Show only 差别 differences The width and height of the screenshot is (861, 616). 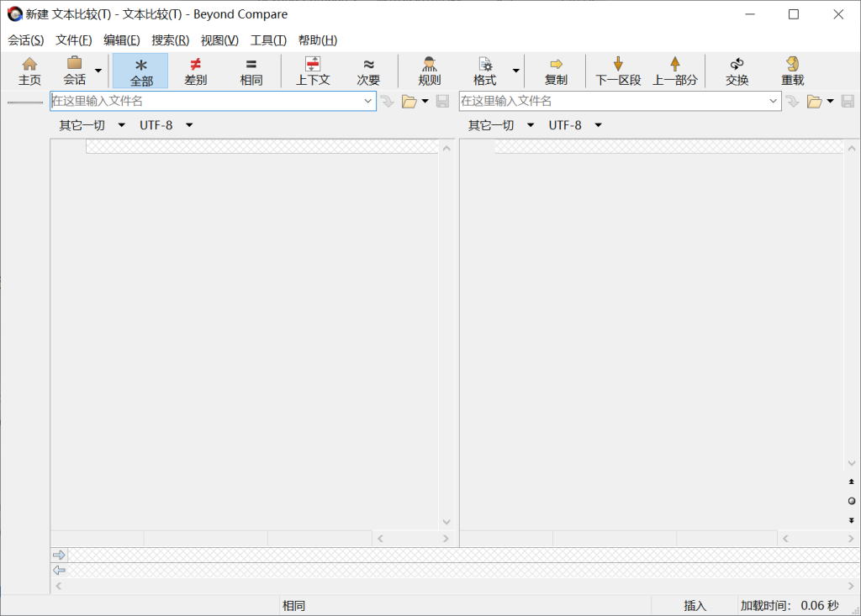point(195,71)
